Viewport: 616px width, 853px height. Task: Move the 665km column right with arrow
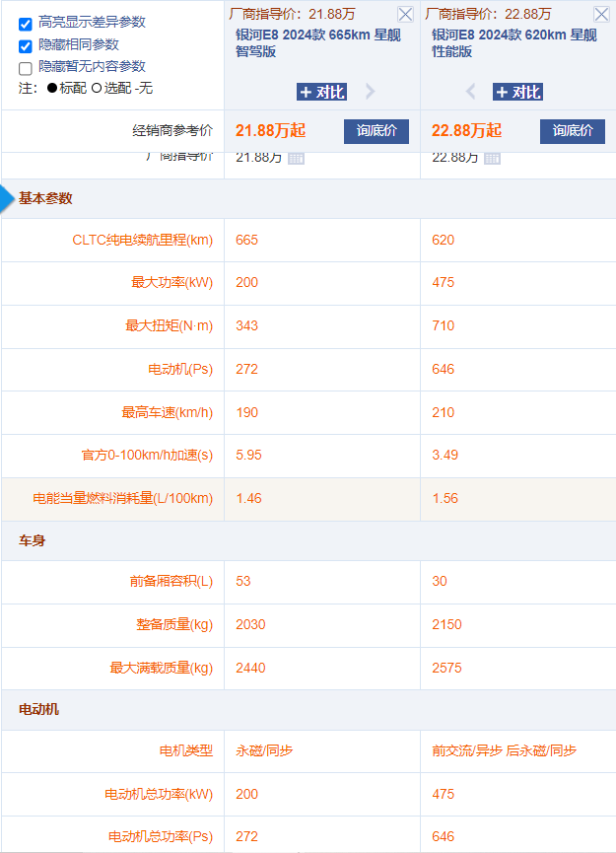[x=371, y=92]
